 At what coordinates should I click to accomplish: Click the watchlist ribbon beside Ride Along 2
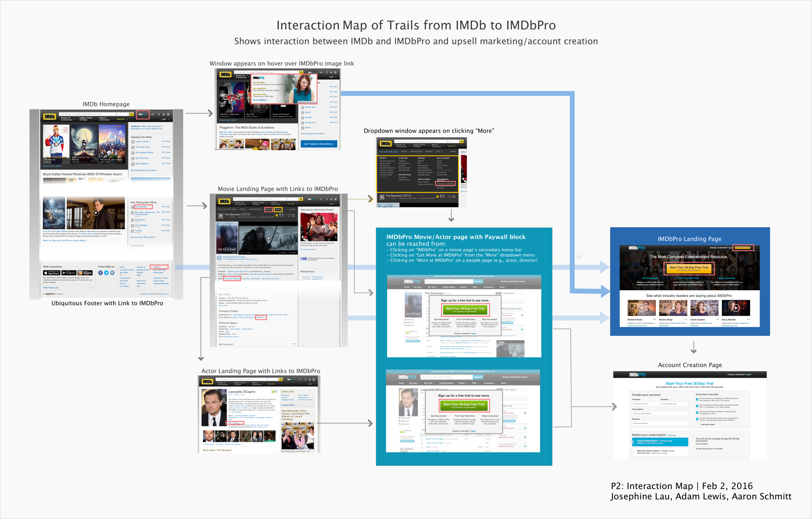tap(133, 220)
